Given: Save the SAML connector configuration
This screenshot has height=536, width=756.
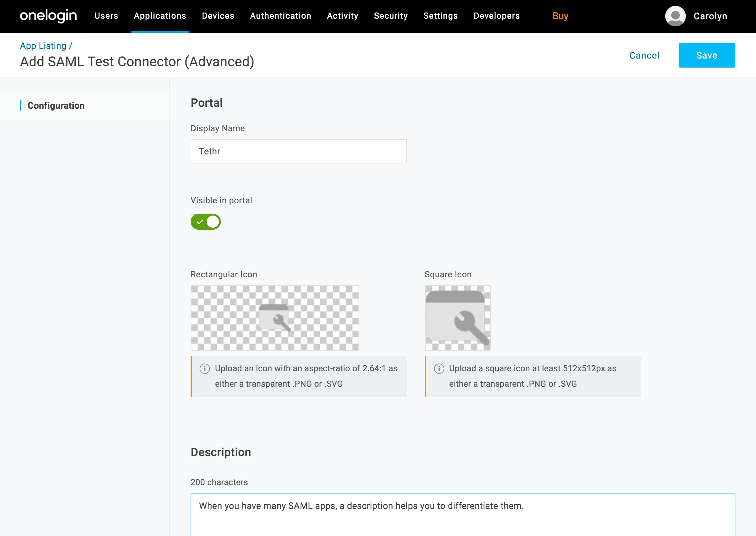Looking at the screenshot, I should click(x=706, y=55).
